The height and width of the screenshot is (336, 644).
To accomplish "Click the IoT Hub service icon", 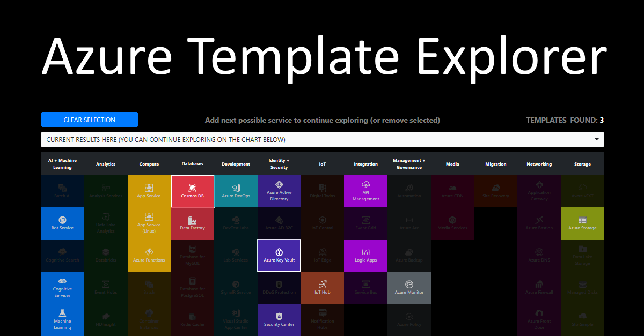I will click(x=323, y=288).
